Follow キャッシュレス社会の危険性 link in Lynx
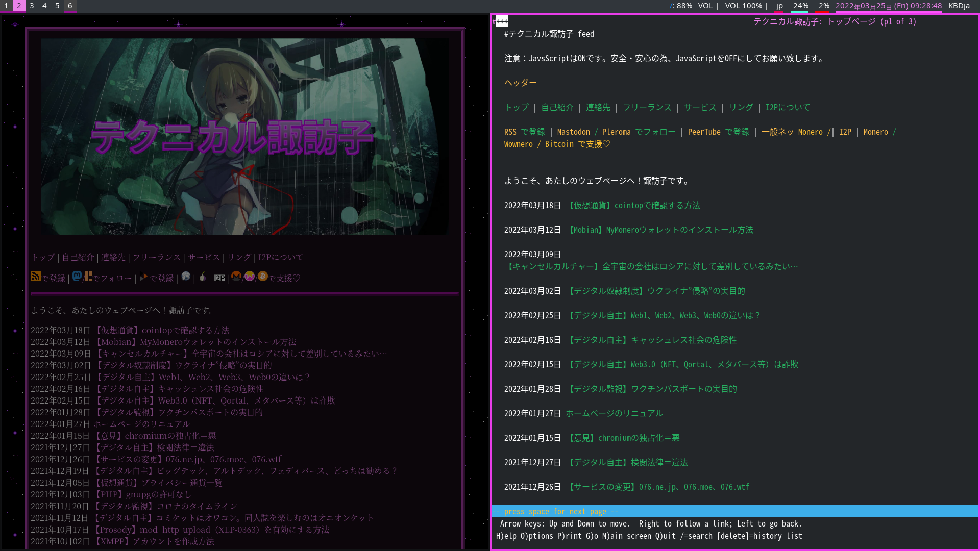Screen dimensions: 980x551 (x=651, y=340)
